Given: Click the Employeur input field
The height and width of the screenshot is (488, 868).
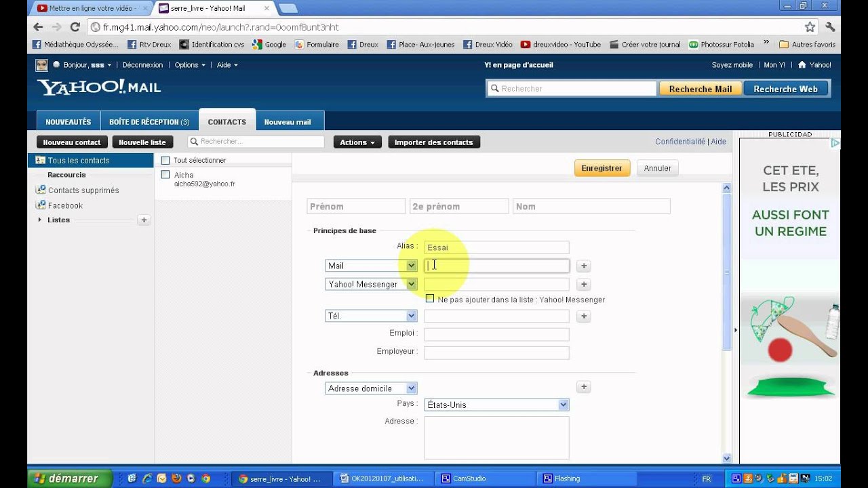Looking at the screenshot, I should (496, 352).
